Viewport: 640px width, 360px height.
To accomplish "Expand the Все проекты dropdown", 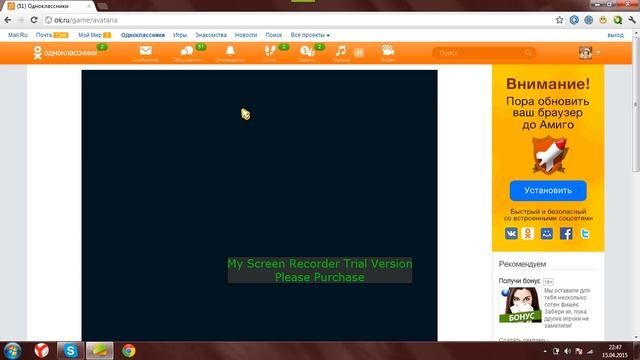I will pyautogui.click(x=310, y=35).
